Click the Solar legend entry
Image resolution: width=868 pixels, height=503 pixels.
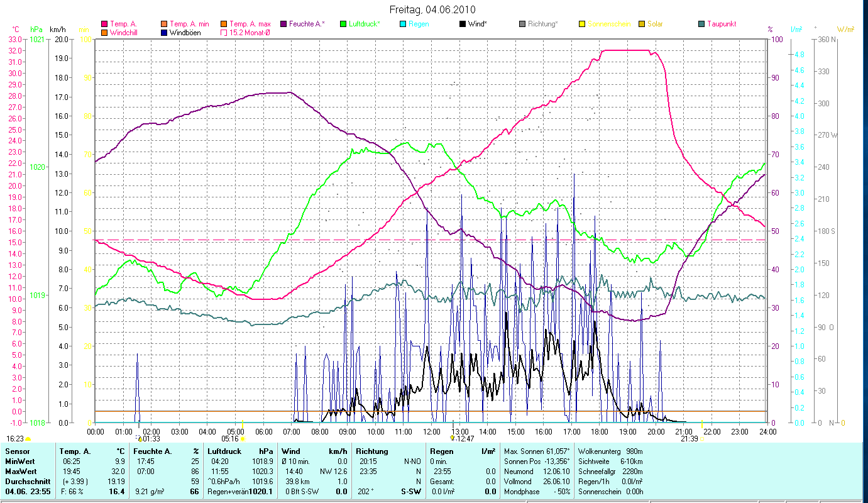click(655, 24)
